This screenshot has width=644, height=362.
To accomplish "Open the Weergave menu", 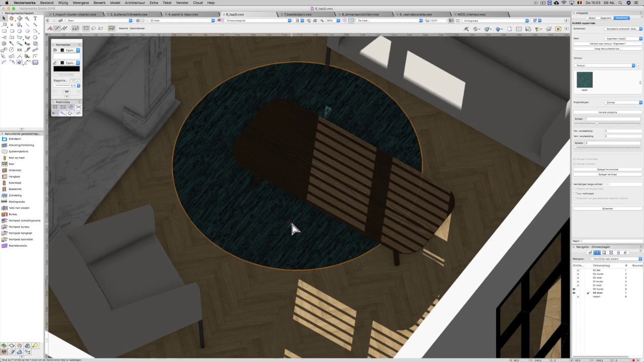I will coord(80,3).
